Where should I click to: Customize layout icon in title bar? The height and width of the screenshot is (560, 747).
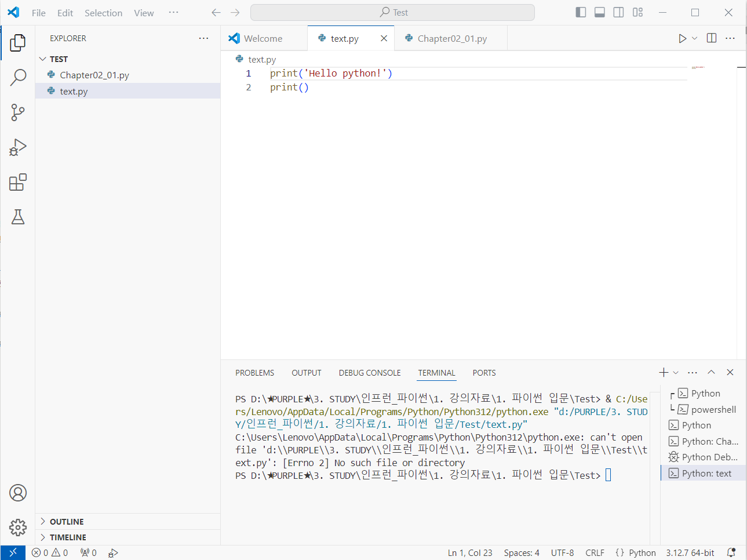[638, 12]
